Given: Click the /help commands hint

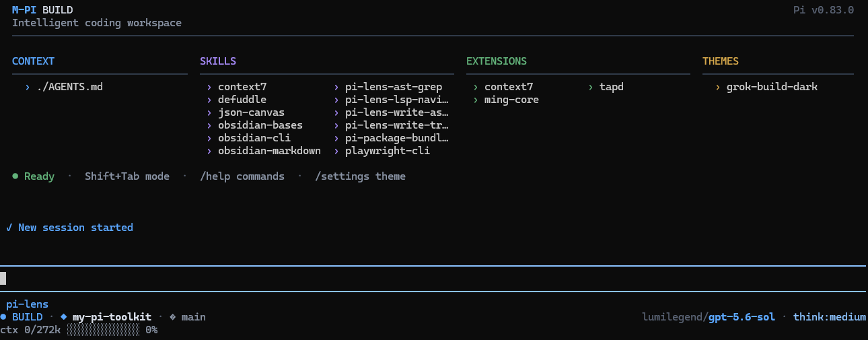Looking at the screenshot, I should [x=242, y=176].
